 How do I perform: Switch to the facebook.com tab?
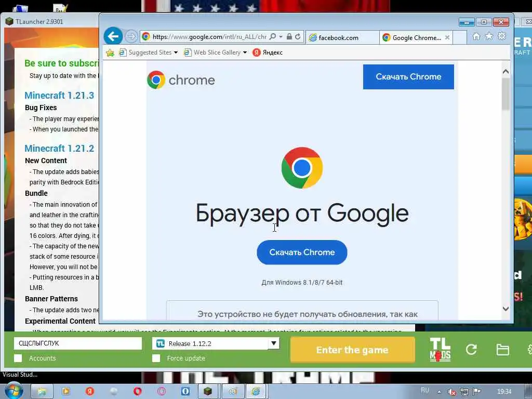click(x=342, y=37)
